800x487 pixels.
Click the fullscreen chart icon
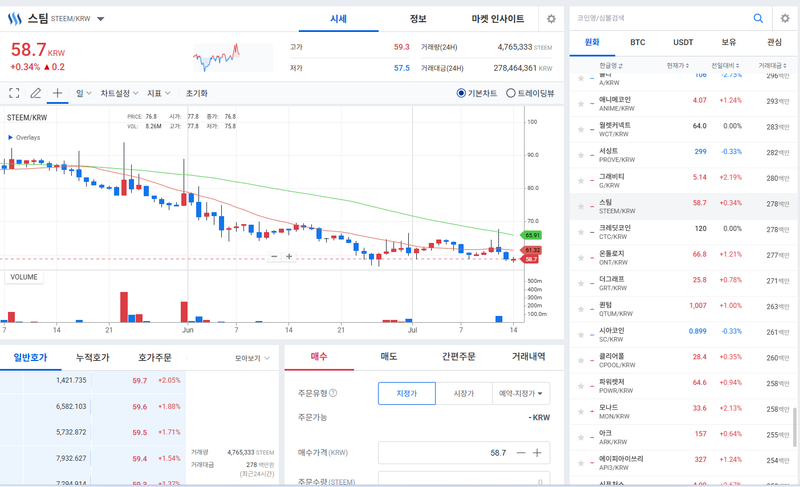(x=14, y=93)
